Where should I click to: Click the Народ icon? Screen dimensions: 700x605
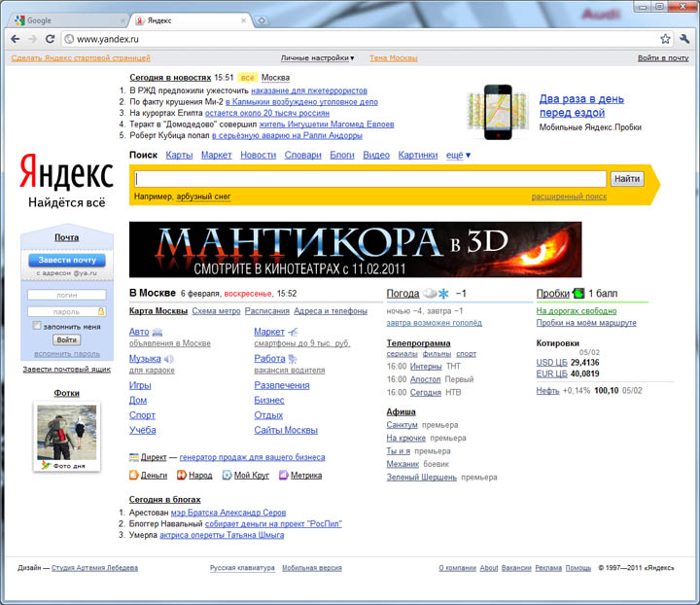point(181,475)
